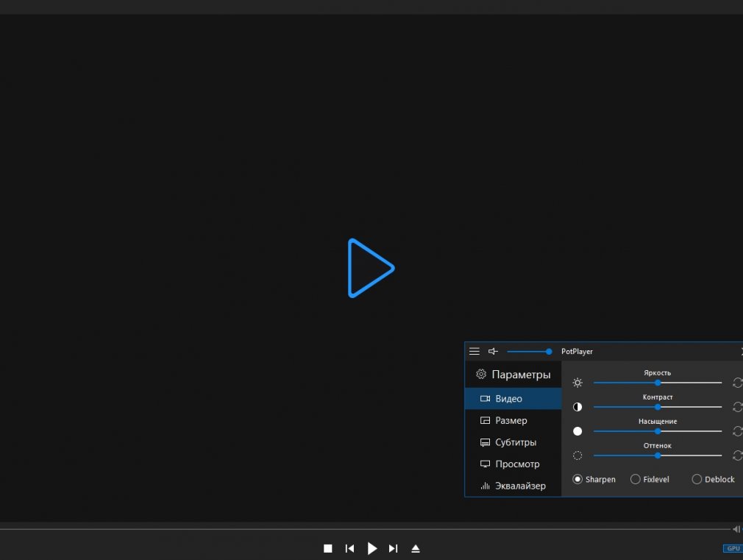Select the Sharpen radio button
743x560 pixels.
point(594,479)
